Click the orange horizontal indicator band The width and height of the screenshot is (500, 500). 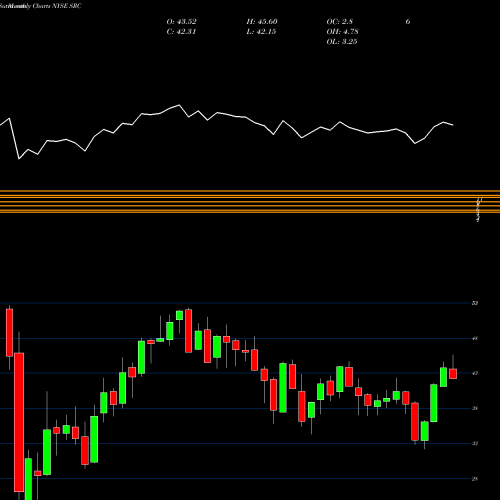pos(250,201)
